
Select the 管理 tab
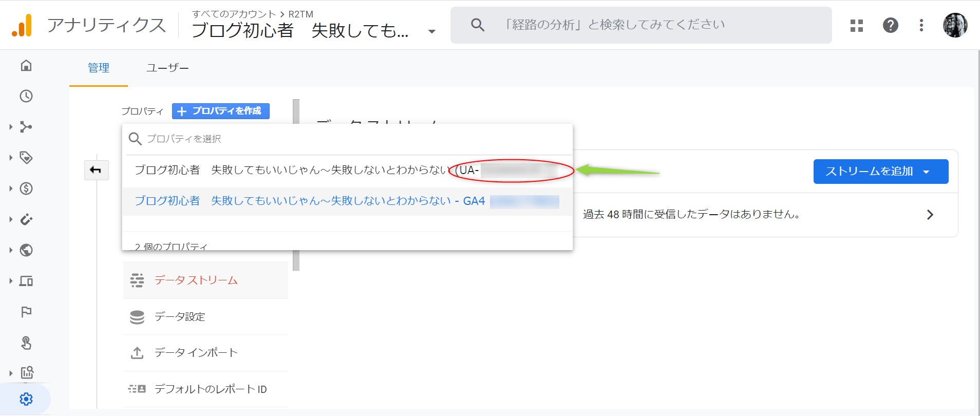tap(99, 68)
